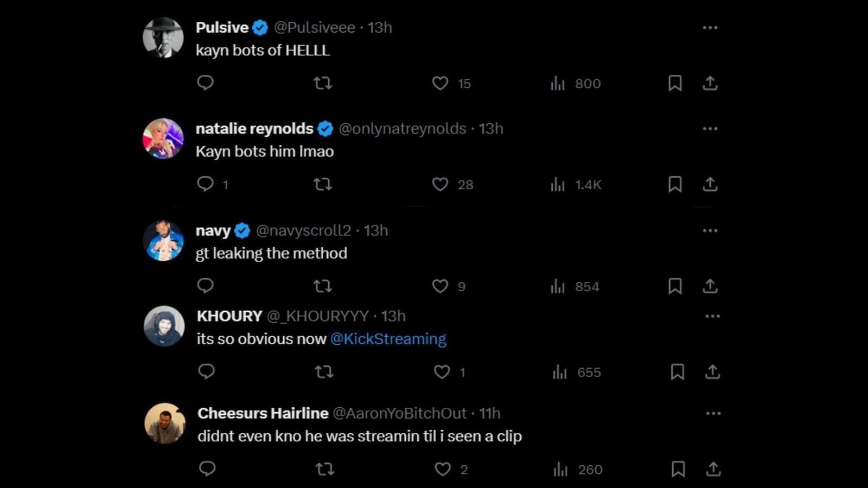Viewport: 868px width, 488px height.
Task: Bookmark natalie reynolds' tweet
Action: point(675,184)
